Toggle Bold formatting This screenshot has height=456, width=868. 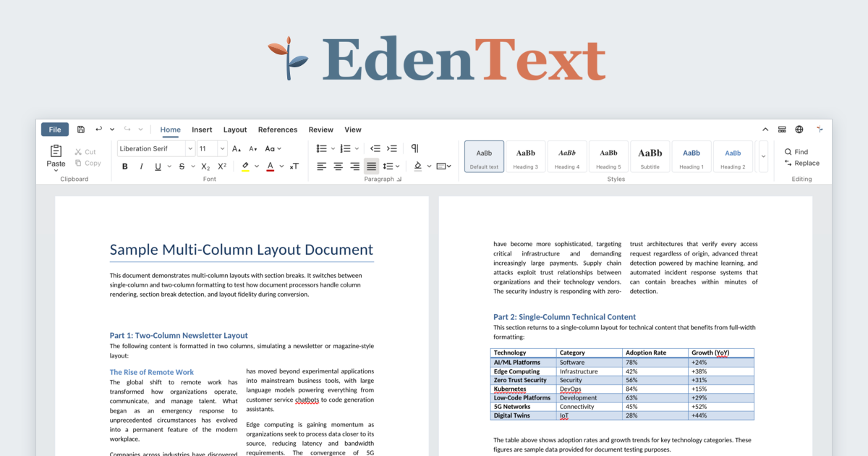point(124,166)
